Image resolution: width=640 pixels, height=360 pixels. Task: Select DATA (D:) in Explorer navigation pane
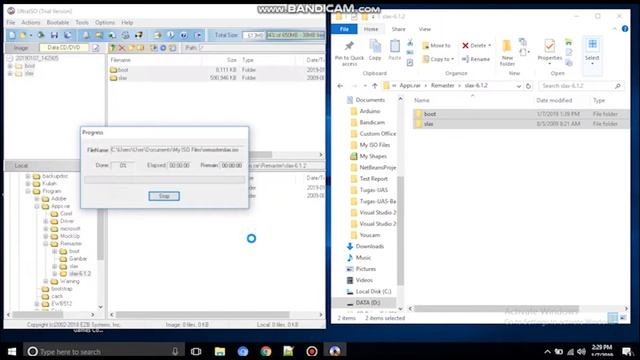(364, 303)
